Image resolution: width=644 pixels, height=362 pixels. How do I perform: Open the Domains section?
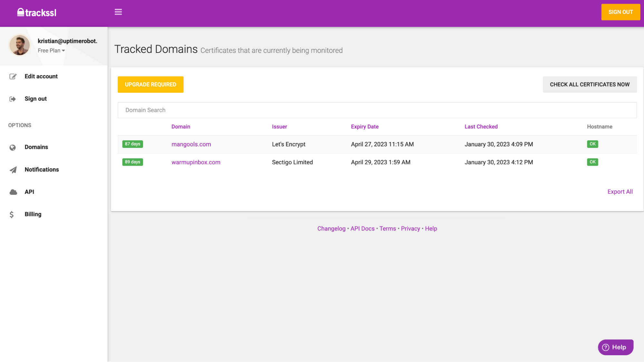[x=36, y=147]
